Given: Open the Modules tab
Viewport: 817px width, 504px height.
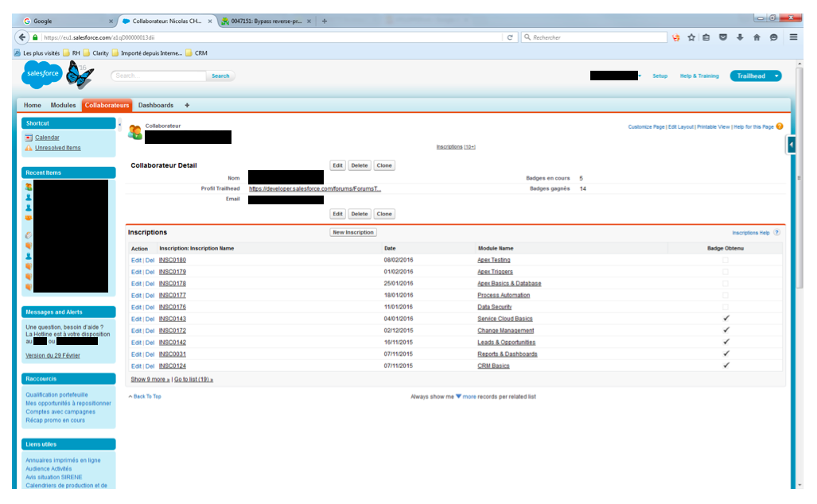Looking at the screenshot, I should point(63,105).
